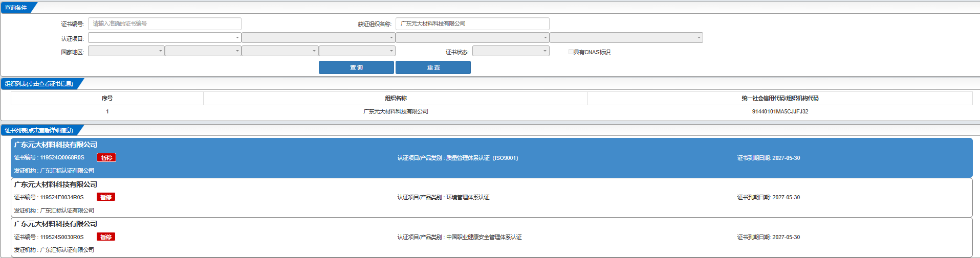
Task: Click the 序号 column header
Action: pyautogui.click(x=107, y=98)
